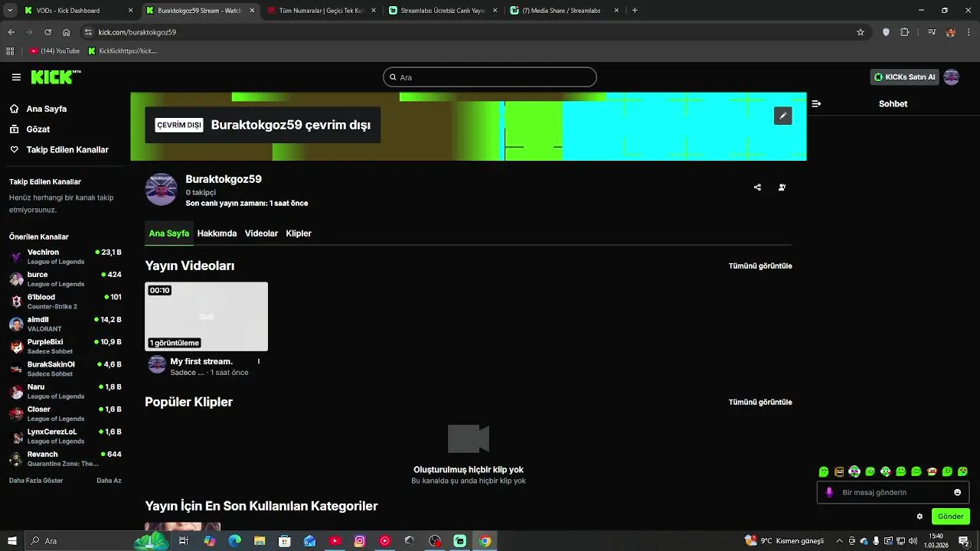Switch to the Videolar tab
This screenshot has height=551, width=980.
261,233
